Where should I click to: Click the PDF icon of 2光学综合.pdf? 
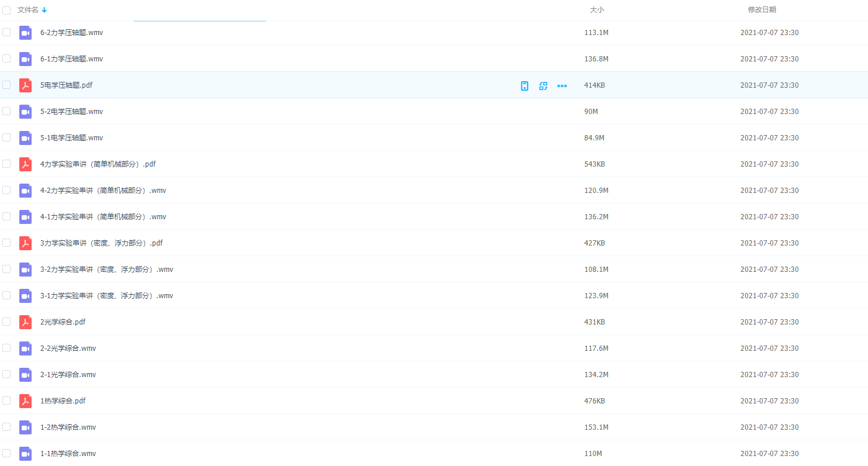(25, 322)
